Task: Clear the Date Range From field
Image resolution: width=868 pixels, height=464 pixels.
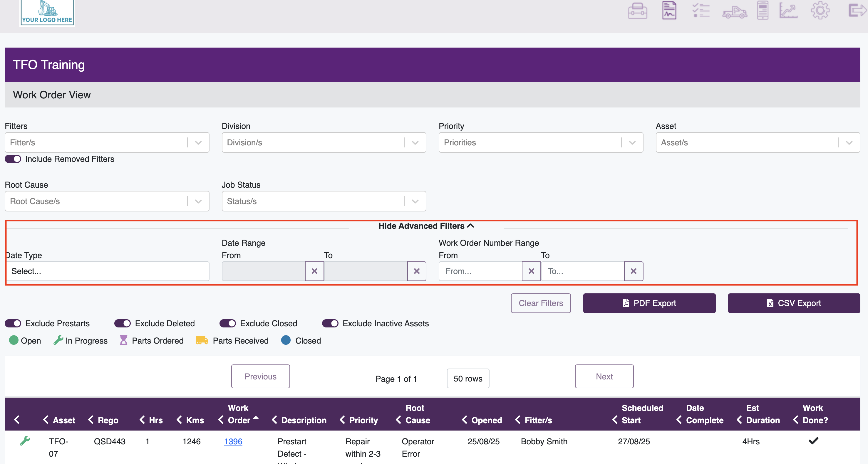Action: (x=314, y=271)
